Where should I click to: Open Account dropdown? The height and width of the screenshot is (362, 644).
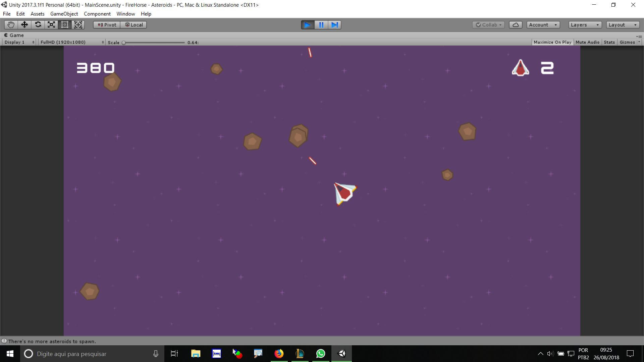[x=543, y=25]
